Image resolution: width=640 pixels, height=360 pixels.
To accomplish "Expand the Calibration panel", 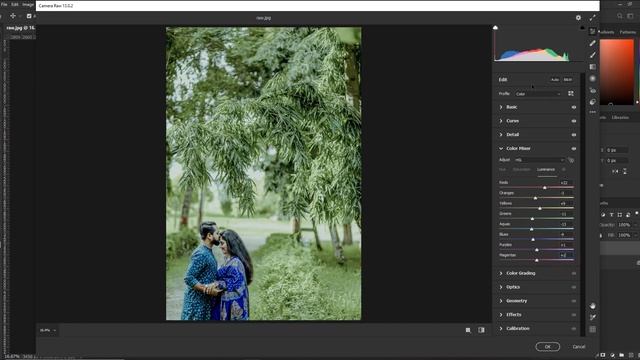I will click(x=501, y=329).
